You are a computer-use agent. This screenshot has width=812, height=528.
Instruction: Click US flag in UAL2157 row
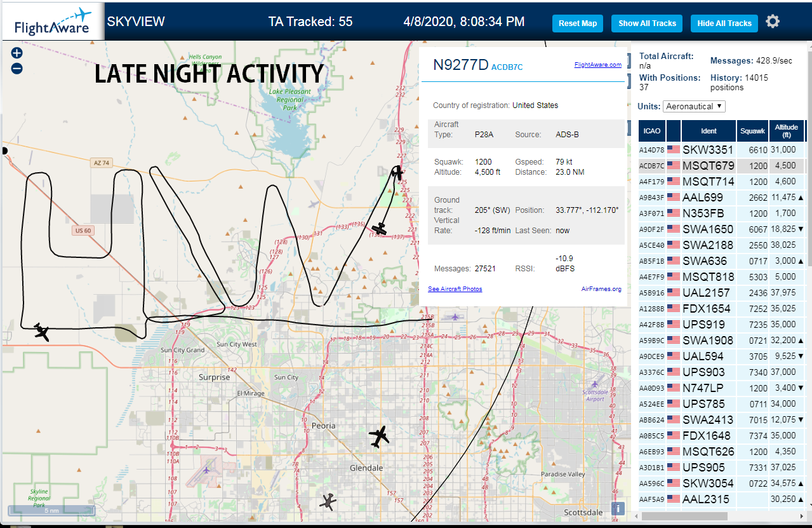coord(674,293)
